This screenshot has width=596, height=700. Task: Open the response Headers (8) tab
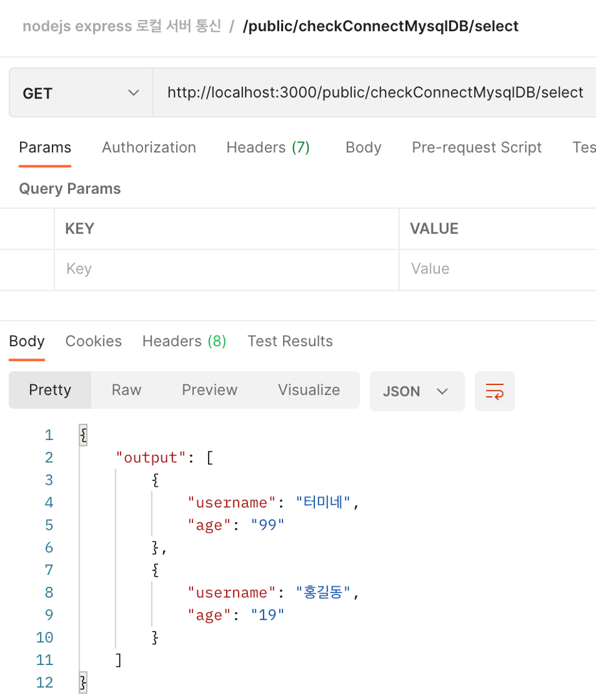(184, 341)
